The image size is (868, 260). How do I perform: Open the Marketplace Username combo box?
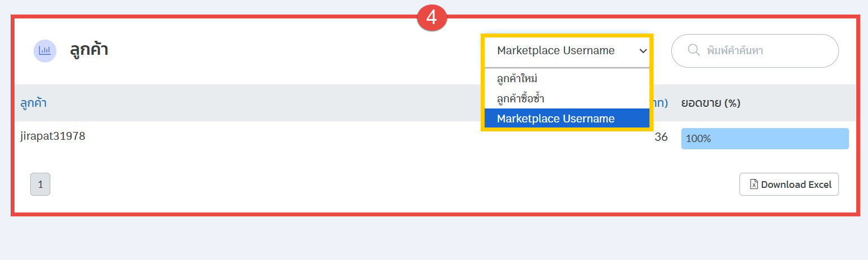(x=566, y=51)
